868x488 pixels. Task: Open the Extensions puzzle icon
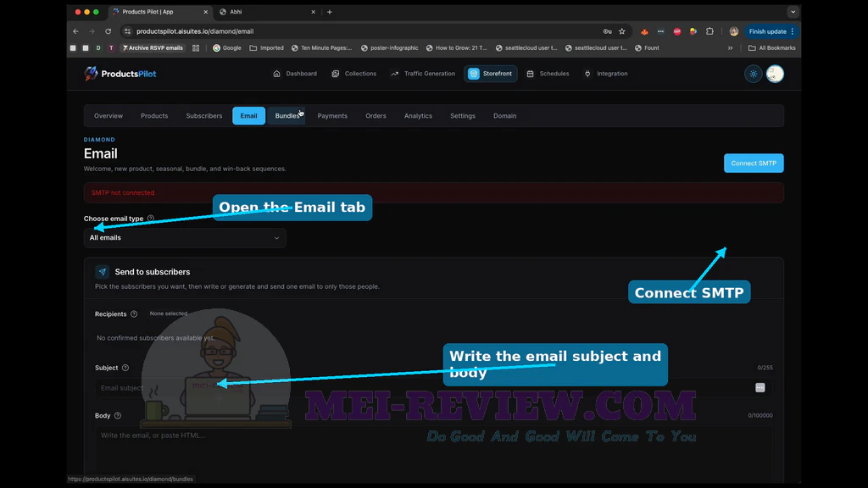pyautogui.click(x=709, y=31)
